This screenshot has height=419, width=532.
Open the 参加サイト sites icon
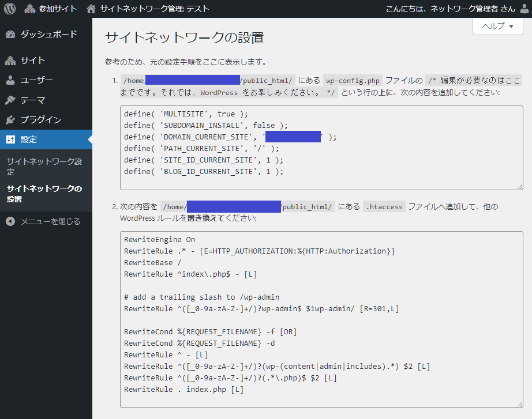pos(30,9)
